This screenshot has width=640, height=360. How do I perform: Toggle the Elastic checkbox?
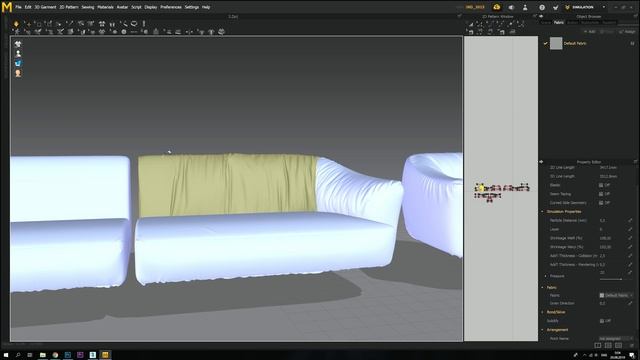pos(601,185)
